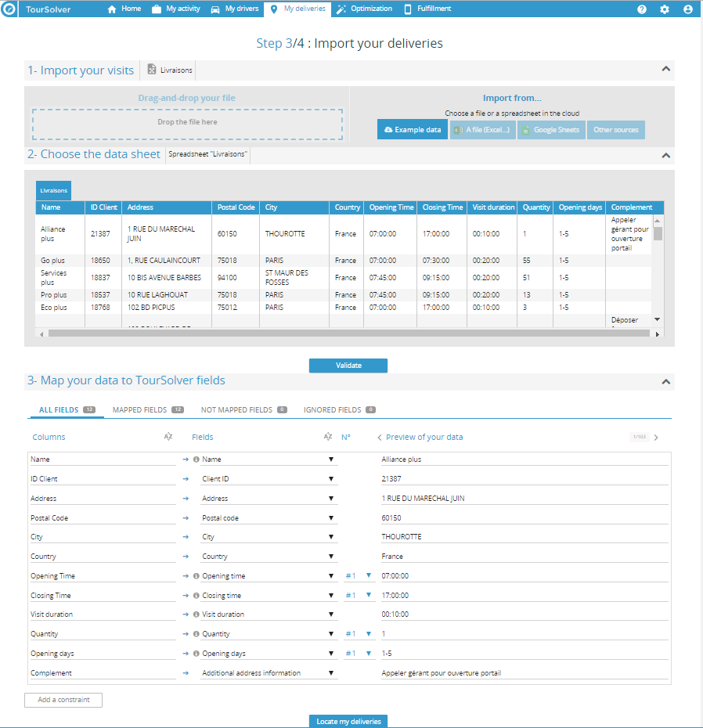Click the file drop zone area
703x728 pixels.
click(187, 124)
